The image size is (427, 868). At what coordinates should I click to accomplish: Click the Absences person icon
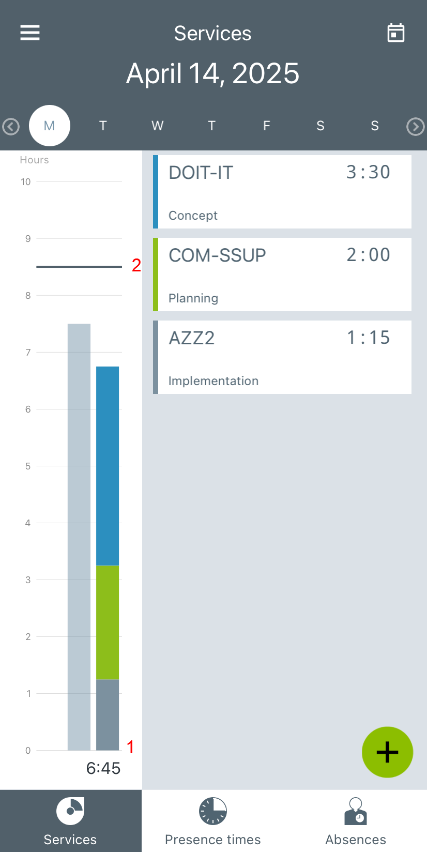[356, 811]
